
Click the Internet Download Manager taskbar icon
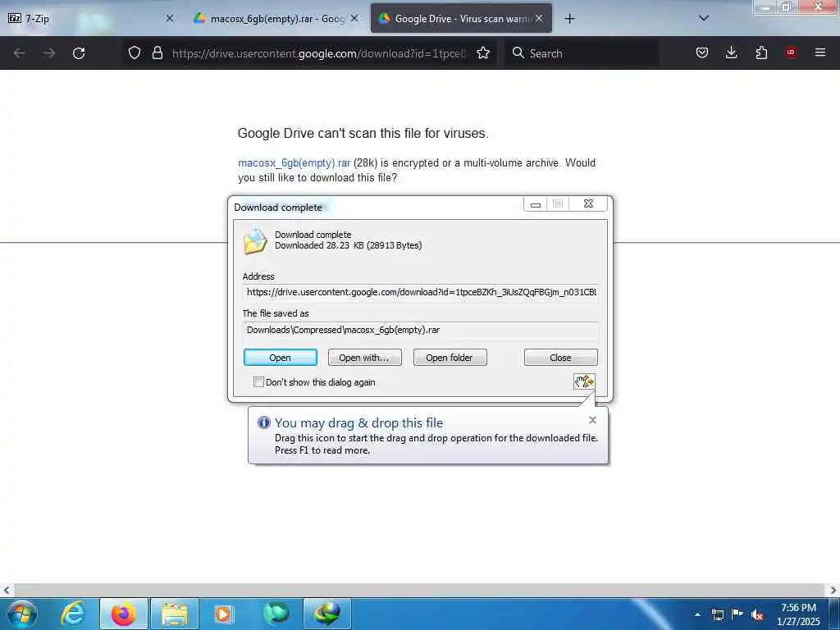pos(326,614)
